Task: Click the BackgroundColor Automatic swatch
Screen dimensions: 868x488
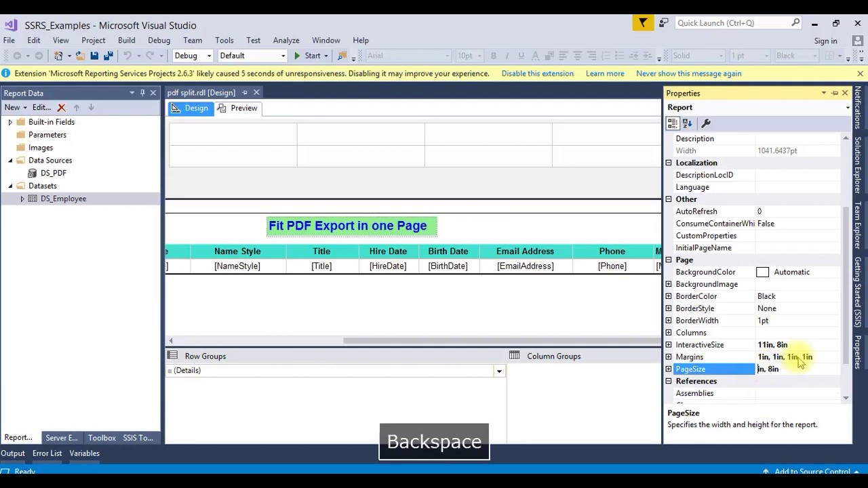Action: coord(762,272)
